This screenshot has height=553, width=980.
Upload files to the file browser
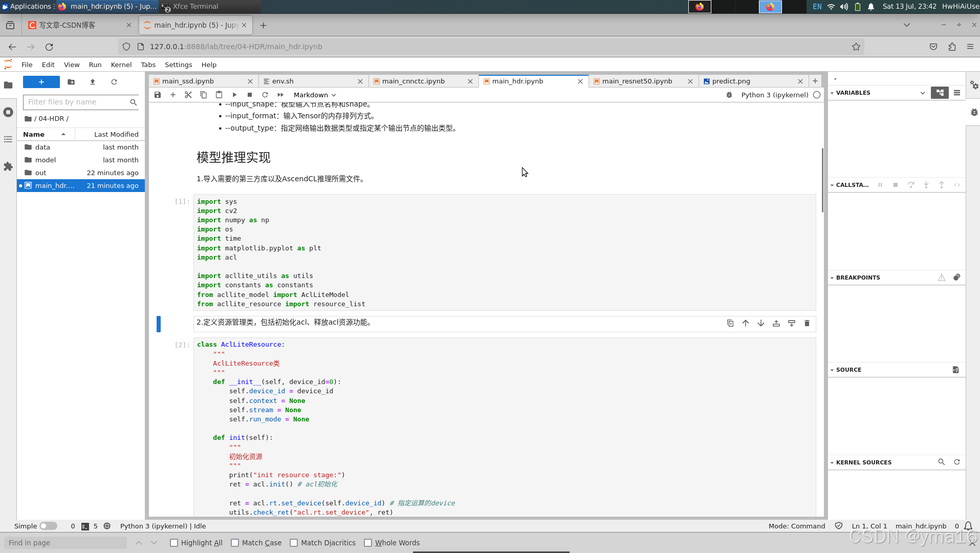[93, 82]
